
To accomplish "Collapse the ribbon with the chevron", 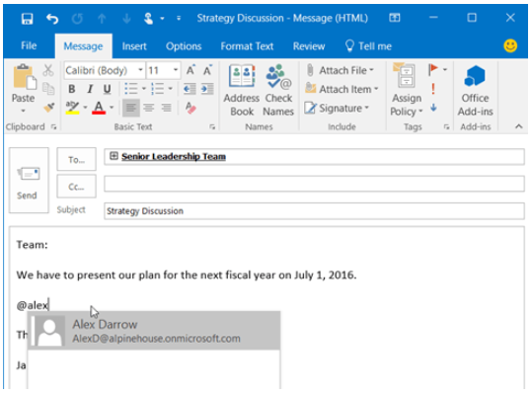I will [x=518, y=126].
